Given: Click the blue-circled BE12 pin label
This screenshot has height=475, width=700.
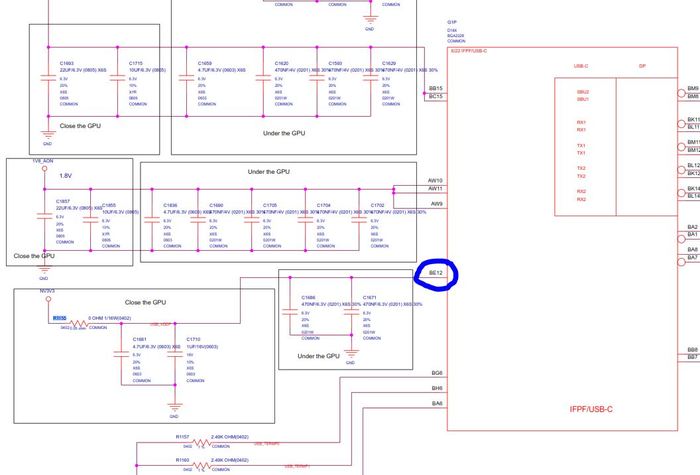Looking at the screenshot, I should click(435, 273).
